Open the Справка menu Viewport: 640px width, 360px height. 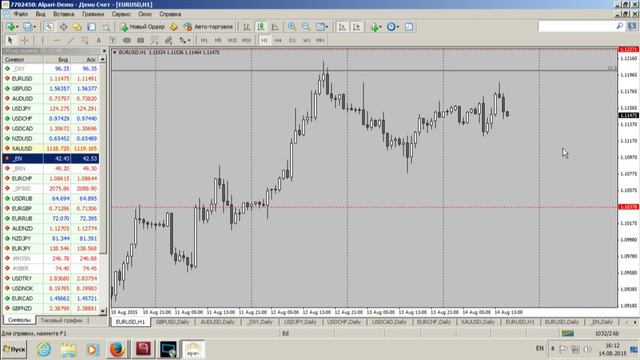tap(170, 14)
